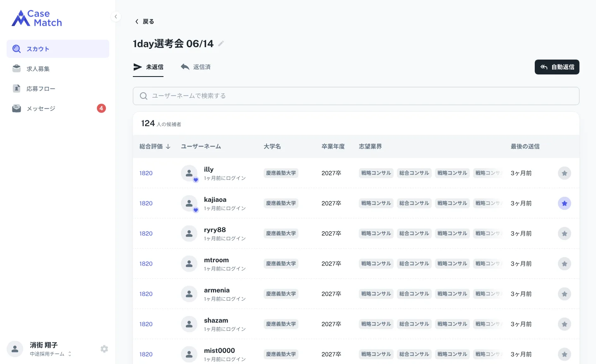Image resolution: width=596 pixels, height=364 pixels.
Task: Open the 中途採用チーム team switcher
Action: pyautogui.click(x=50, y=354)
